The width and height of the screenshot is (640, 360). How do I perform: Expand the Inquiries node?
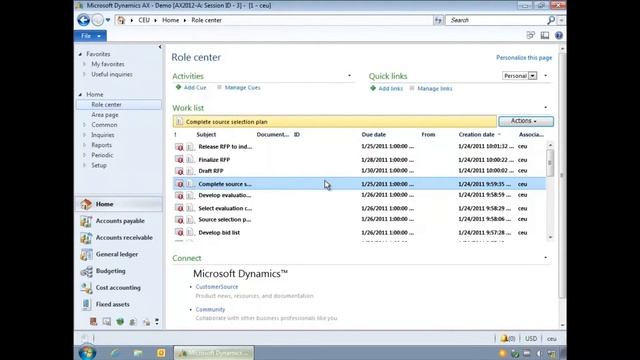tap(84, 135)
